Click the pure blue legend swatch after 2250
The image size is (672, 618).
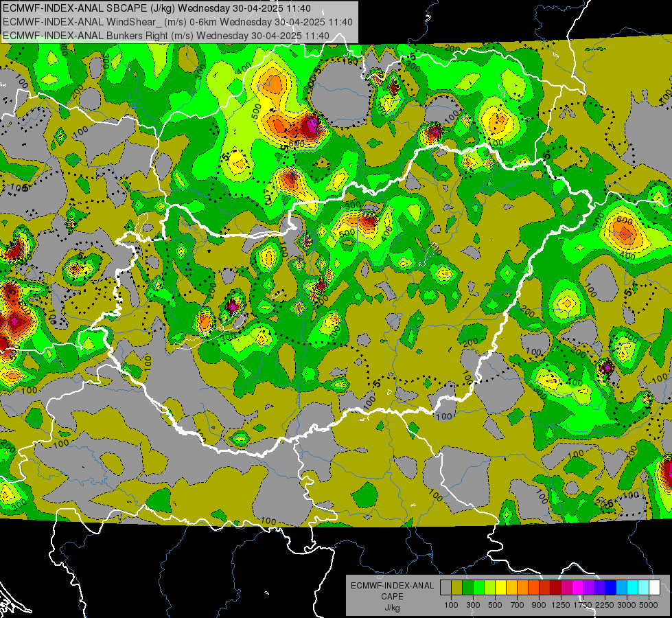coord(611,588)
